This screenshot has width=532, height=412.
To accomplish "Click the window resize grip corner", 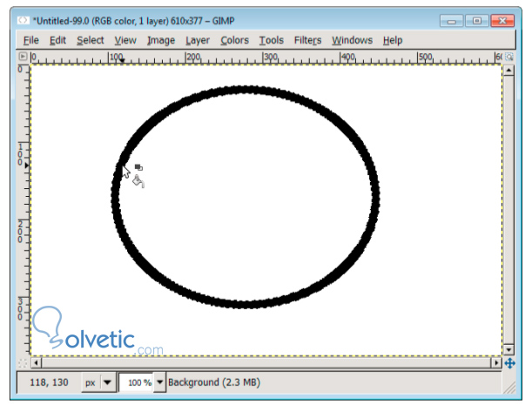I will click(510, 388).
